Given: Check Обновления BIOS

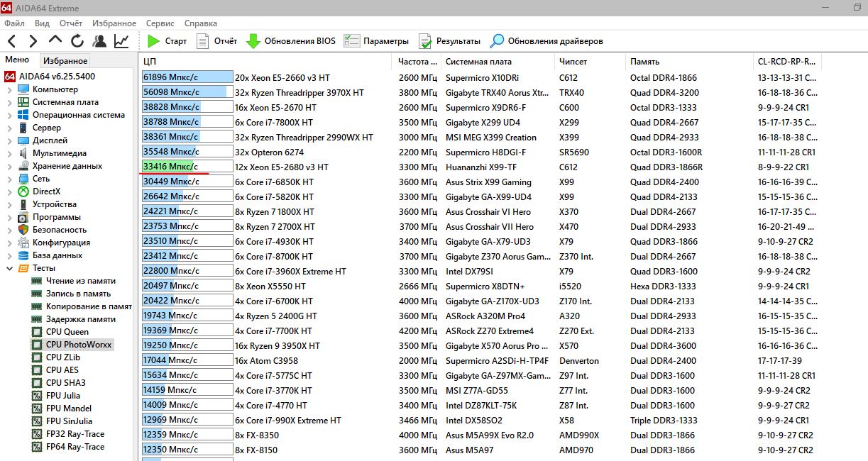Looking at the screenshot, I should (x=290, y=41).
